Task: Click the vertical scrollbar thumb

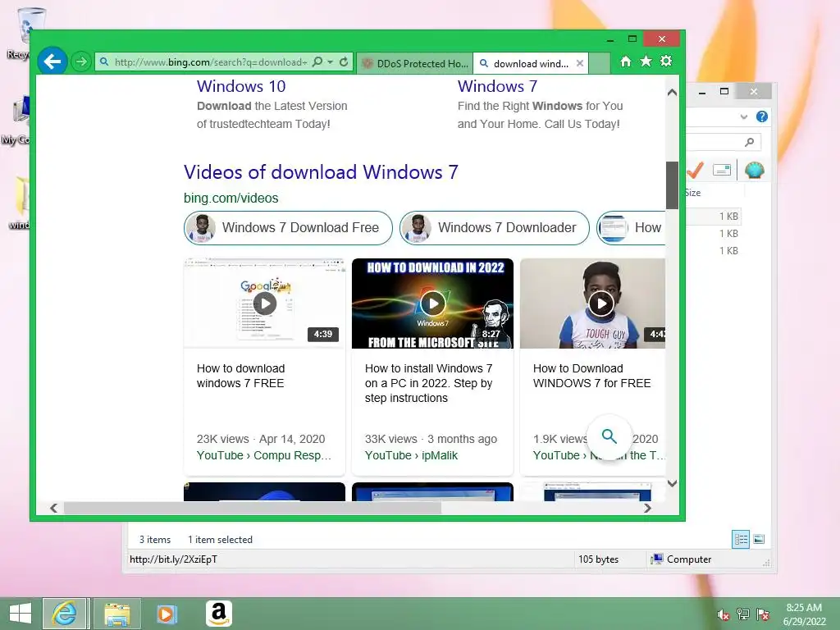Action: (672, 185)
